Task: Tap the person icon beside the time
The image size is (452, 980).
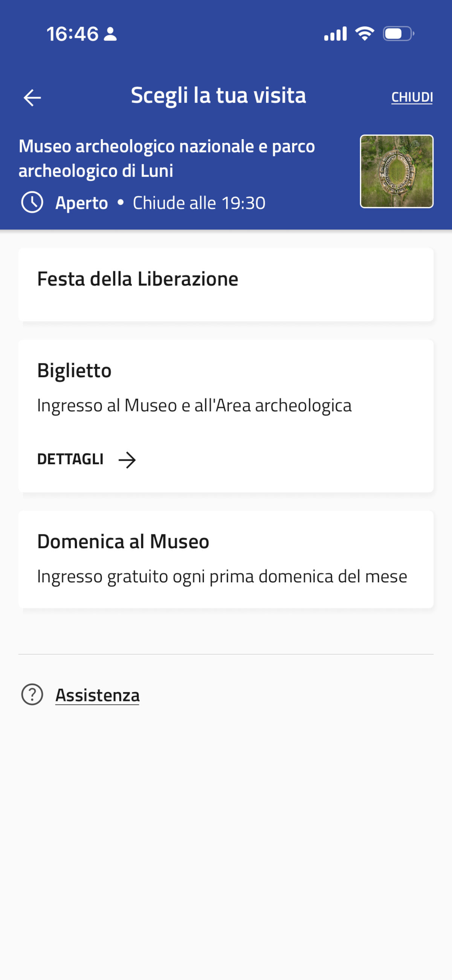Action: coord(110,34)
